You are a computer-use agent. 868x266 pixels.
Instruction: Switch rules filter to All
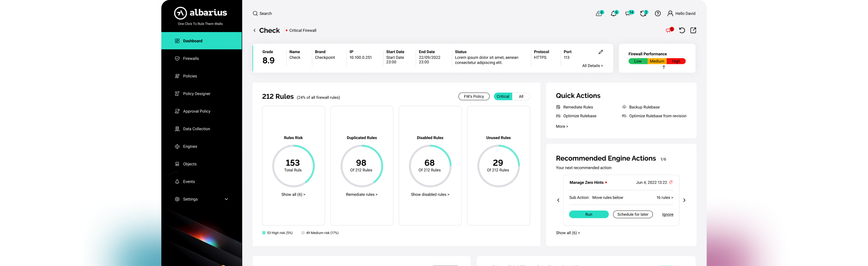521,96
